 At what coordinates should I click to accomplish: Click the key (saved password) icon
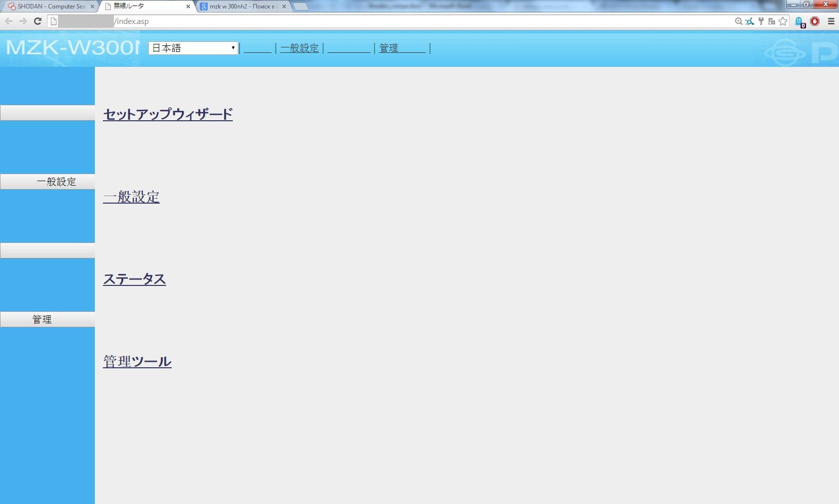tap(761, 21)
